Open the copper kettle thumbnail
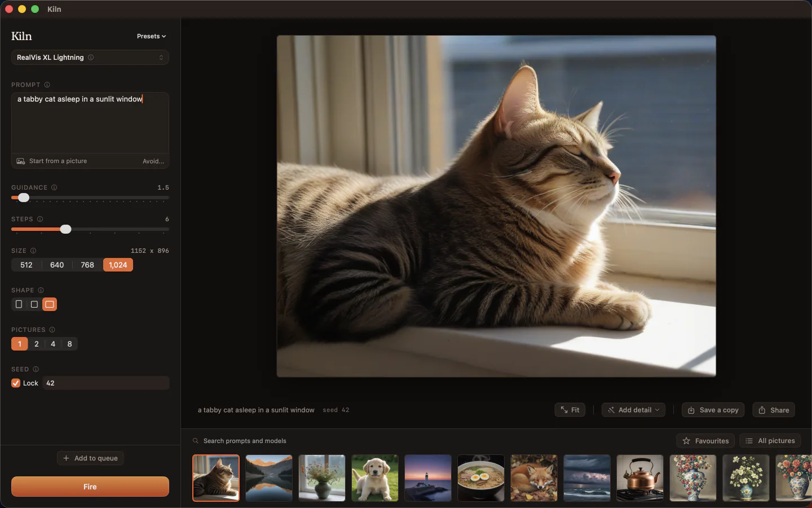 point(640,478)
